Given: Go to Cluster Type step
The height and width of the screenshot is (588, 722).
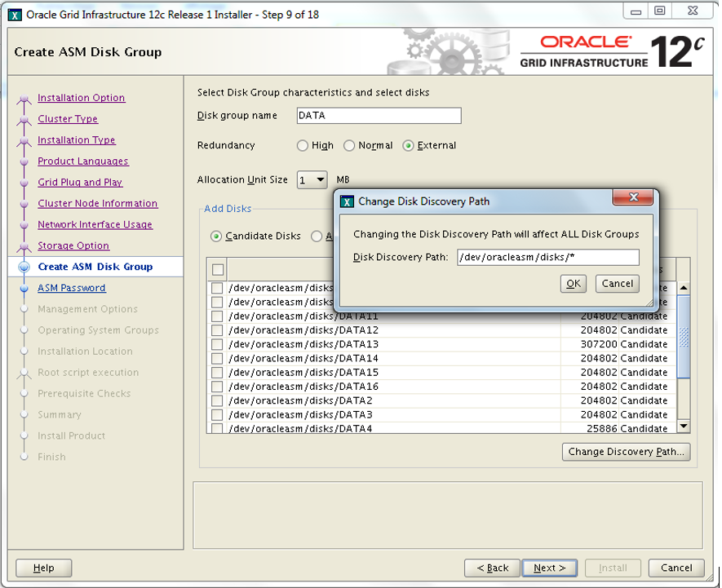Looking at the screenshot, I should tap(68, 119).
